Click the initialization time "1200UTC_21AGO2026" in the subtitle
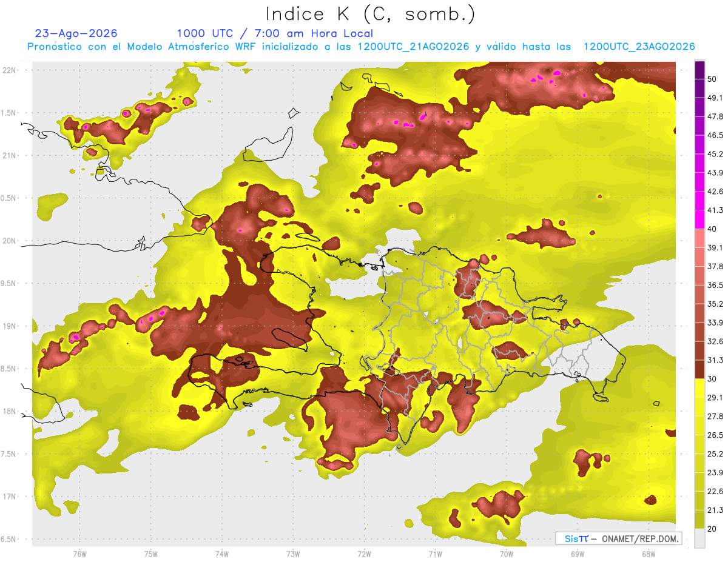Screen dimensions: 728x562 coord(413,47)
